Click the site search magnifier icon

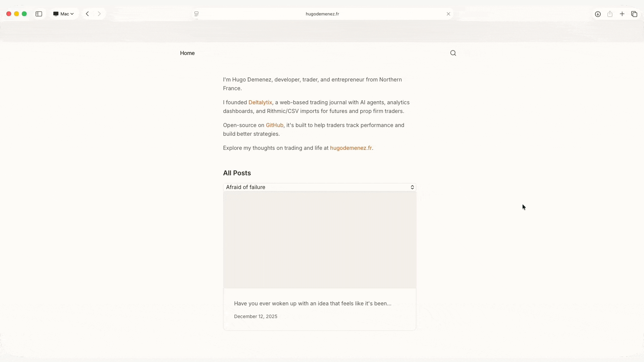(x=453, y=53)
